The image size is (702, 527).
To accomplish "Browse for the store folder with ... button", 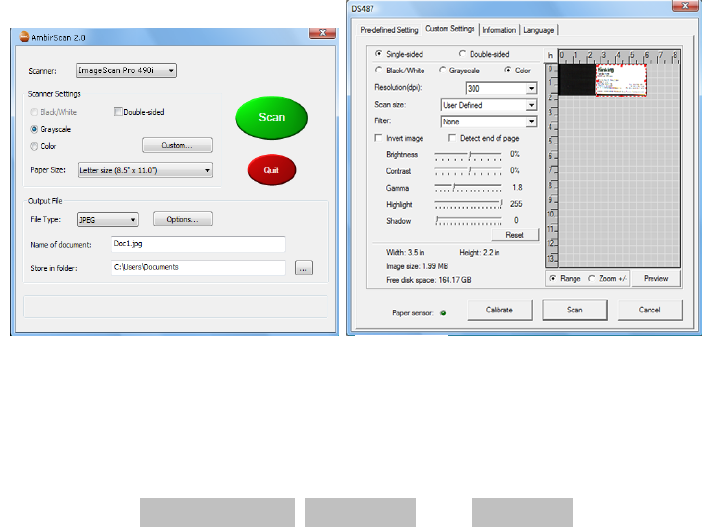I will click(304, 268).
